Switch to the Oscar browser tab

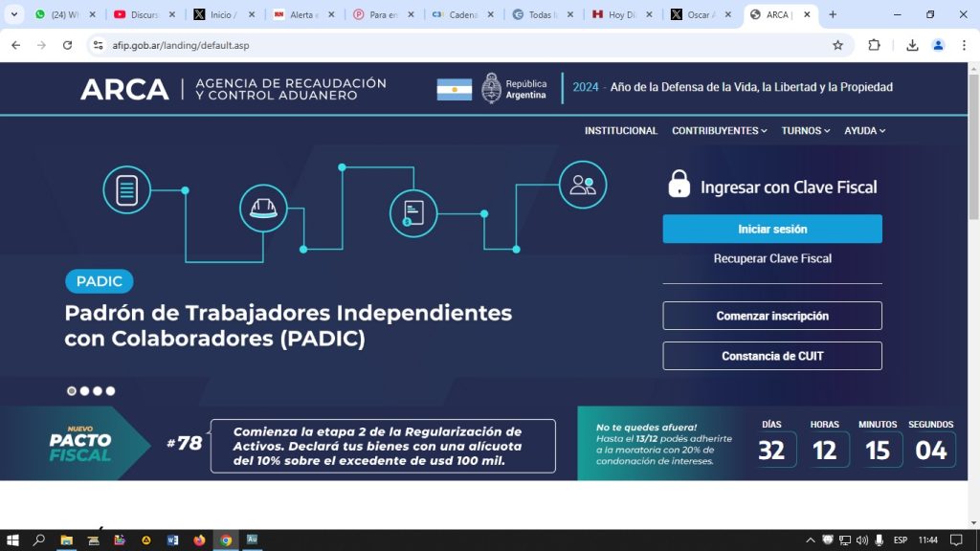702,14
